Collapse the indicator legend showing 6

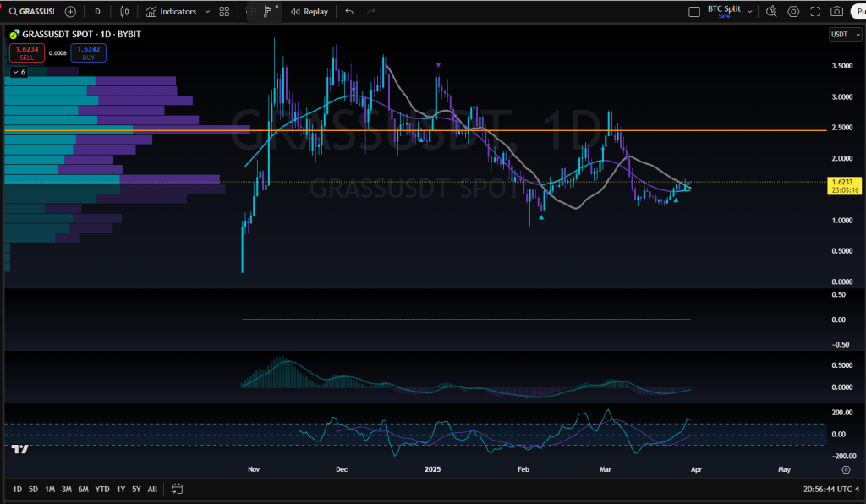pyautogui.click(x=19, y=73)
